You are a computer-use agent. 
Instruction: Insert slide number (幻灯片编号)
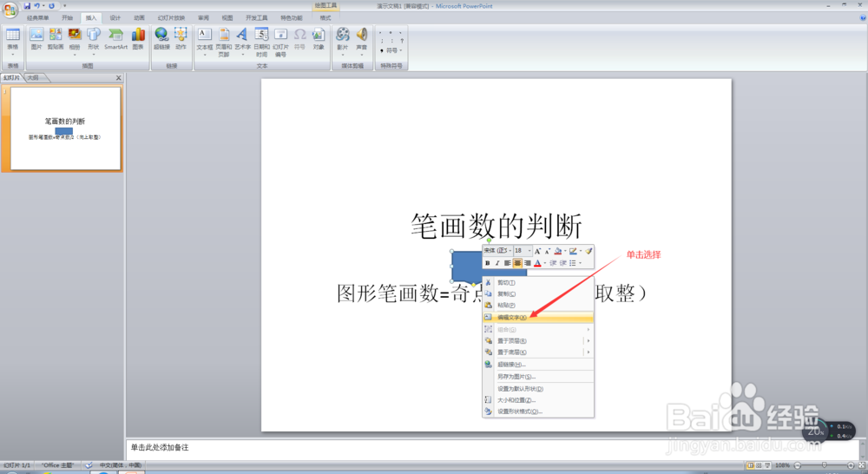[x=280, y=42]
